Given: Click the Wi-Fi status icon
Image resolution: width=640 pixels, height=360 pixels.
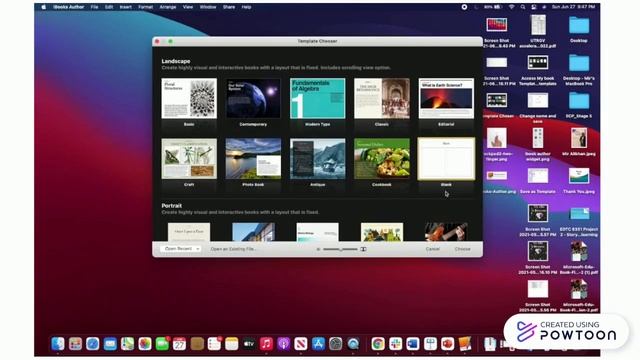Looking at the screenshot, I should click(x=511, y=7).
